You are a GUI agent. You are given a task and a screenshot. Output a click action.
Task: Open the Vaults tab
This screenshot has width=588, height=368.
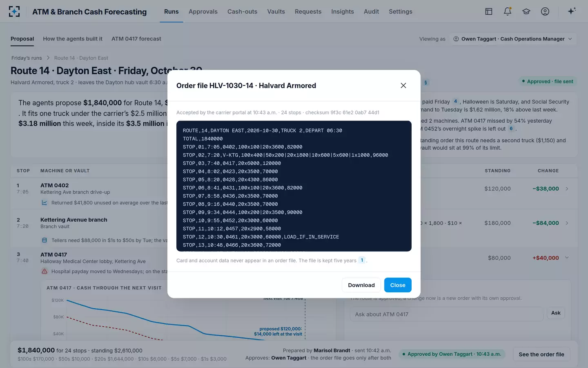tap(276, 11)
